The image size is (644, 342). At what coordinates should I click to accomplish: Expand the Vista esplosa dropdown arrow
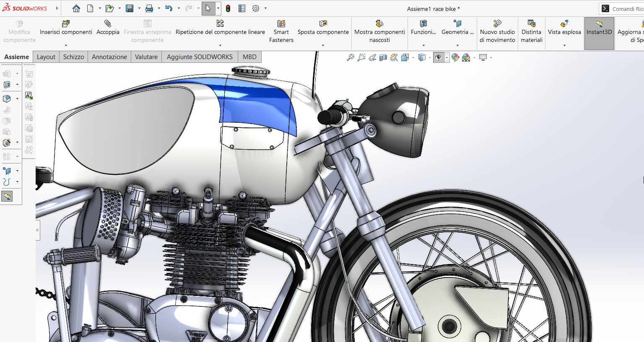564,45
